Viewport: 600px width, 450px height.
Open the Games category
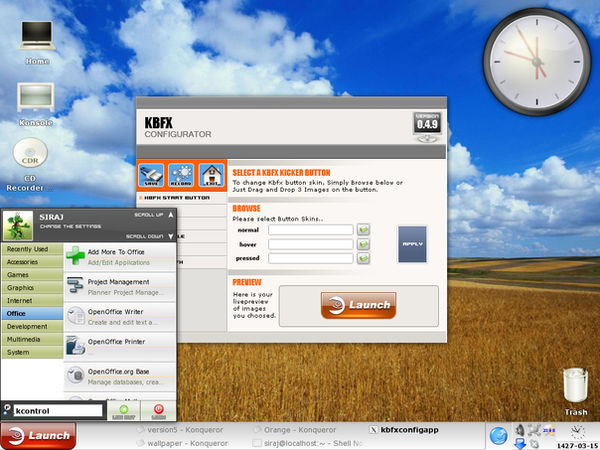[x=32, y=275]
